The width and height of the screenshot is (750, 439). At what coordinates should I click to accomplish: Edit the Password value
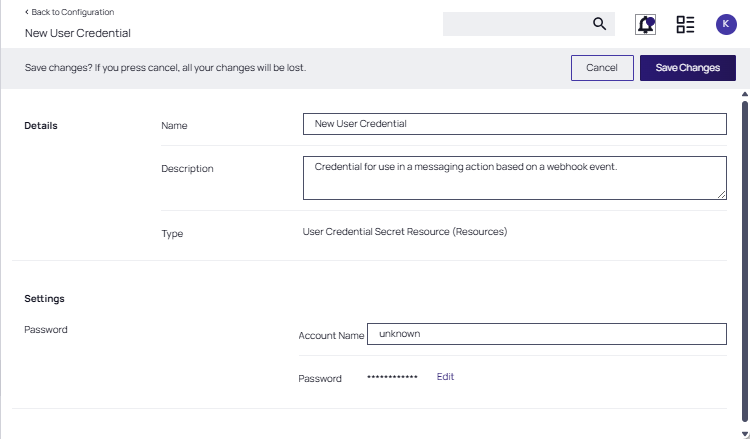(x=445, y=377)
